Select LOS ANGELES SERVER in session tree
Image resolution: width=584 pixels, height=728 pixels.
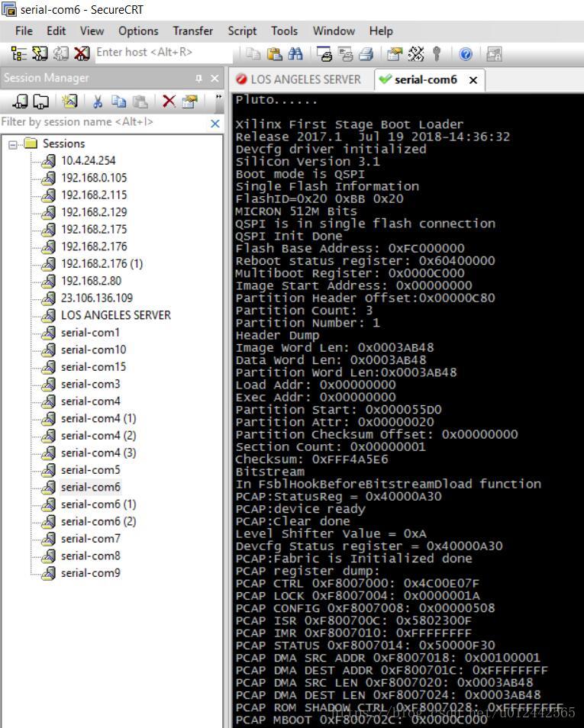coord(116,316)
